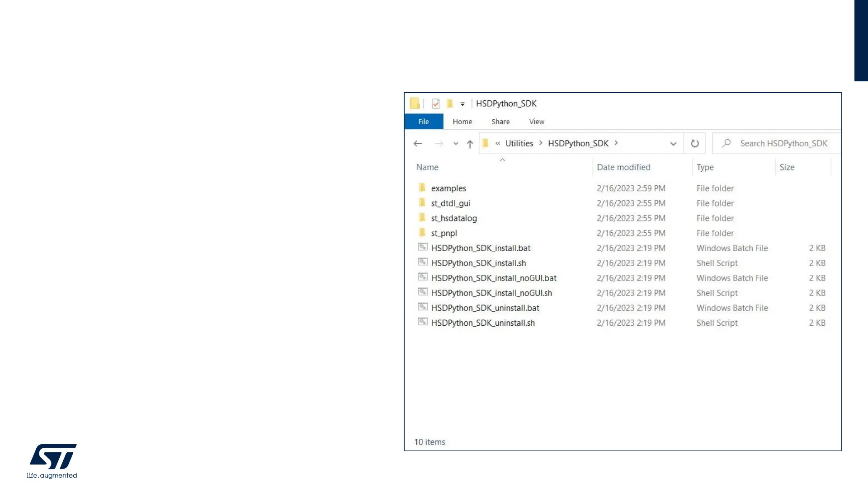Click the address bar folder icon
The image size is (868, 488).
pyautogui.click(x=486, y=143)
